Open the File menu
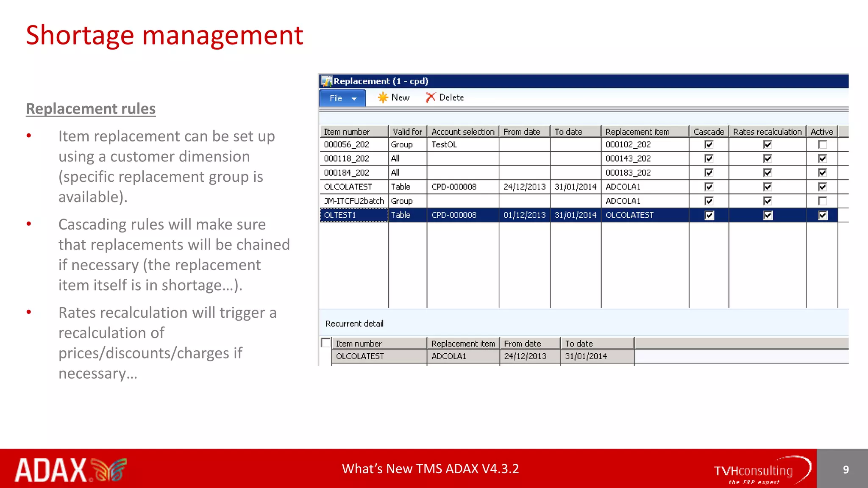868x488 pixels. pos(336,98)
